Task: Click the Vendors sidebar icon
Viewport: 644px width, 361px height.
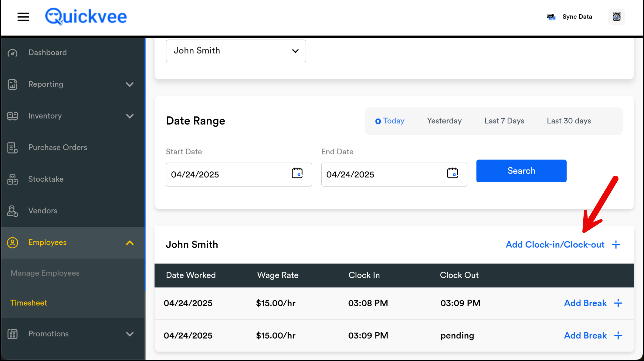Action: [12, 211]
